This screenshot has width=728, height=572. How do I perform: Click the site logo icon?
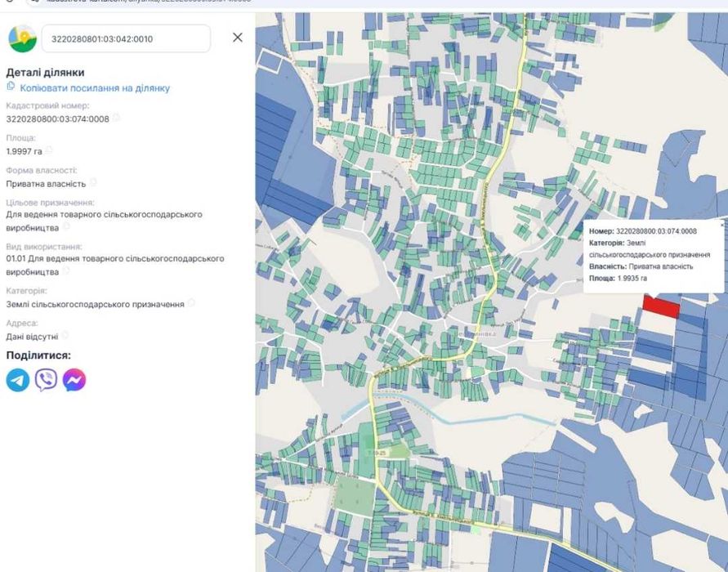(x=22, y=38)
